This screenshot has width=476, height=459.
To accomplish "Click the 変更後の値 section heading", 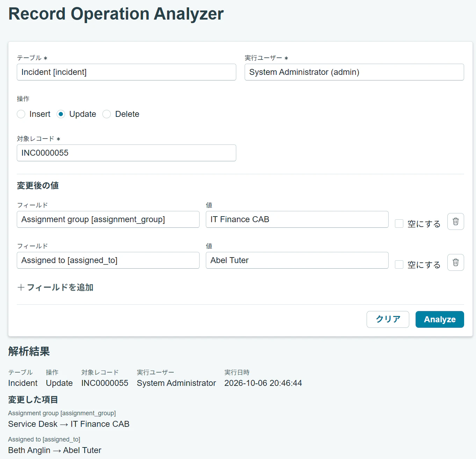I will coord(38,185).
